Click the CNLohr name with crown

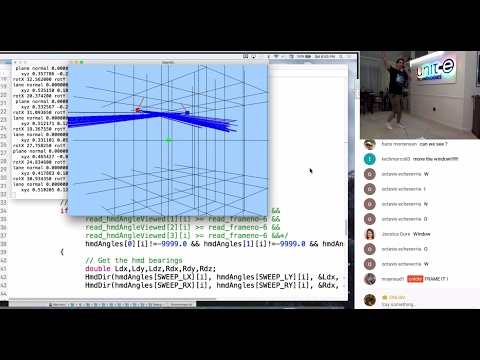pyautogui.click(x=394, y=297)
